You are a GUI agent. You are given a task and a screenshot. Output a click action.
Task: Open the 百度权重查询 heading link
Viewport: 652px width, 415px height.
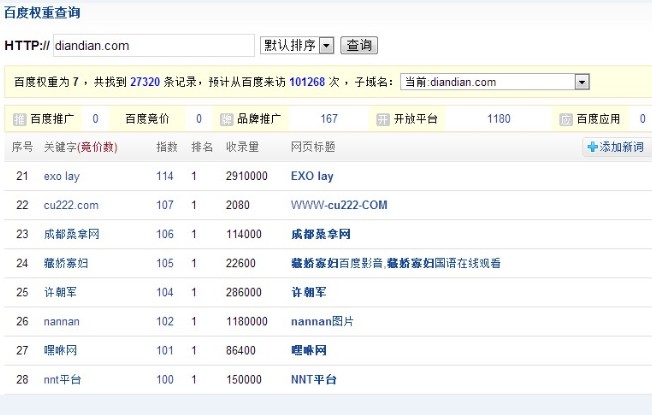pyautogui.click(x=42, y=12)
